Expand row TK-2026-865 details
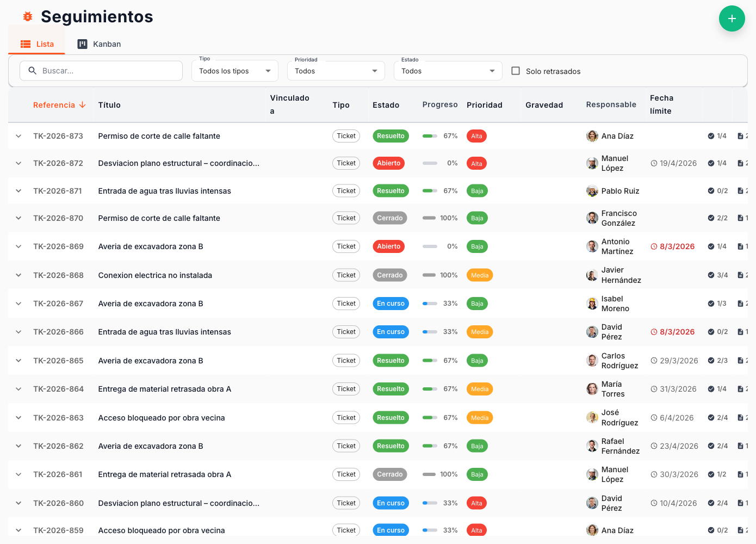 [x=18, y=361]
